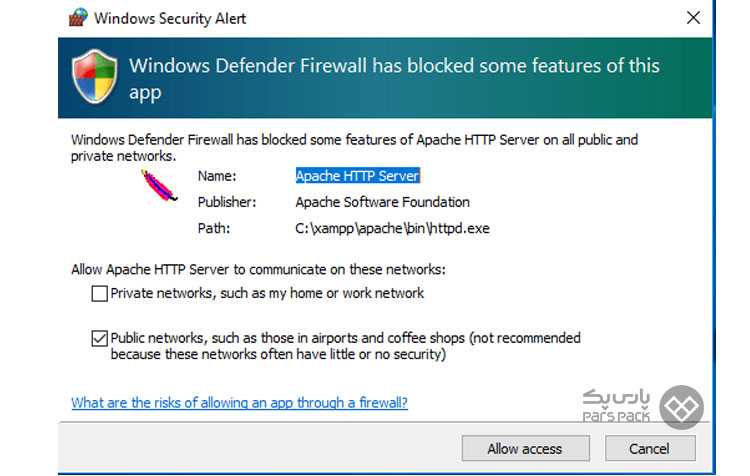Click the Public networks description text
The width and height of the screenshot is (750, 476).
(345, 346)
